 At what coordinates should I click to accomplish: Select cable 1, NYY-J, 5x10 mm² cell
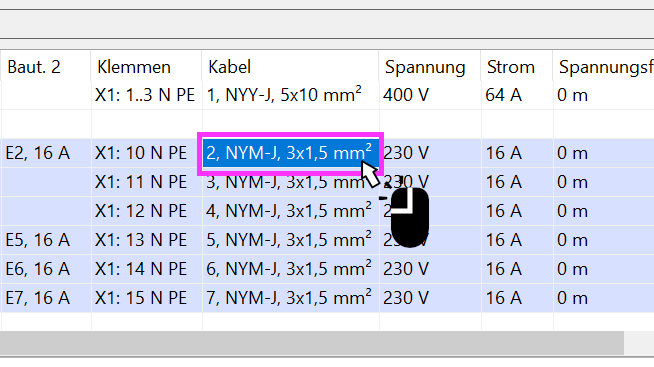[290, 96]
